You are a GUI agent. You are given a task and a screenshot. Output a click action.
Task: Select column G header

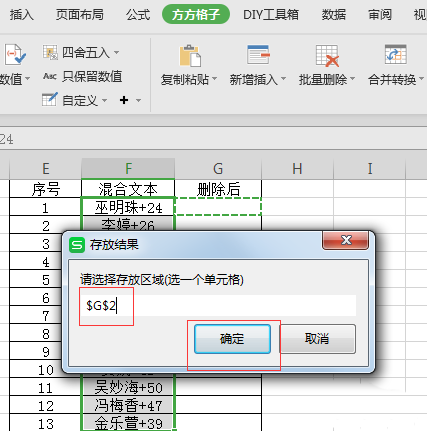218,169
